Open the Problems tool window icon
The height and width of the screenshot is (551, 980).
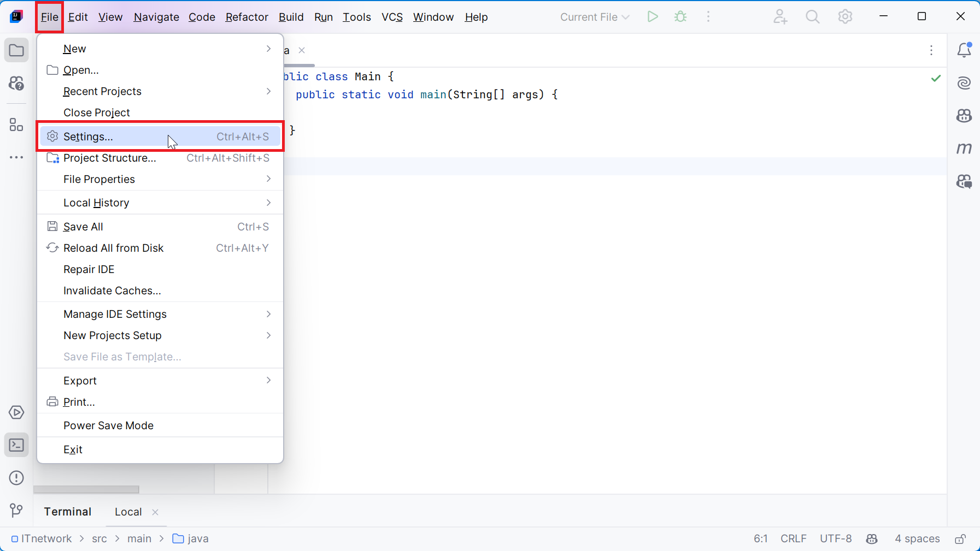coord(16,478)
